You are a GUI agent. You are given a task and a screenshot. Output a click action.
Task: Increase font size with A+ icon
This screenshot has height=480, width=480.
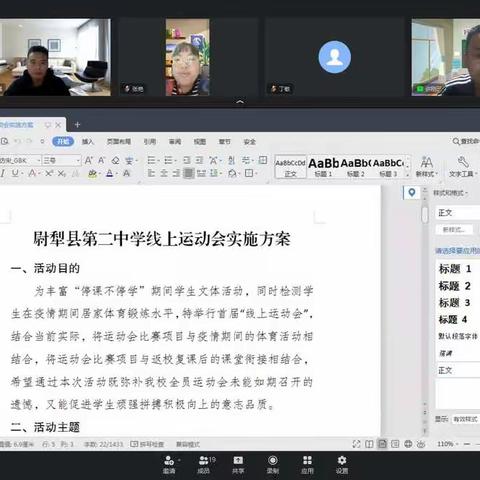pos(89,160)
